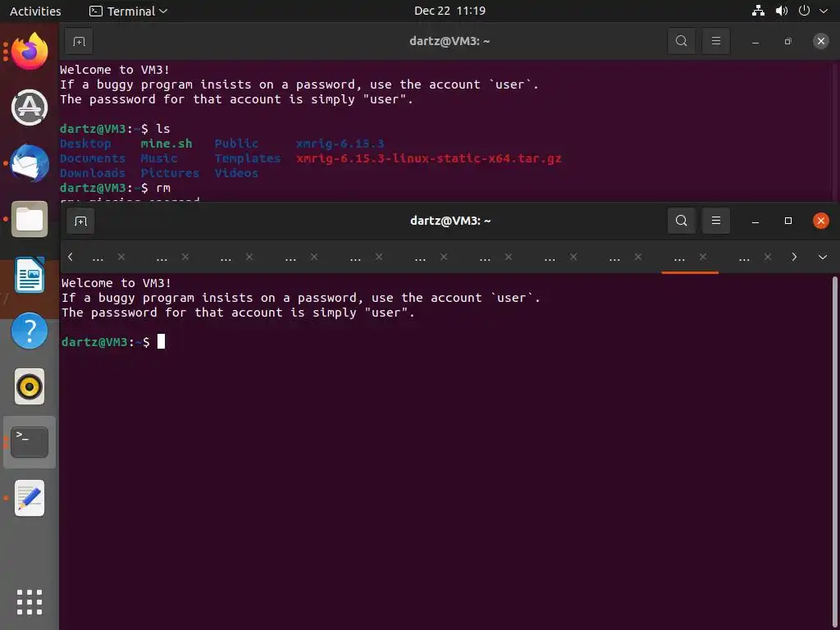Open Firefox from the dock

point(30,51)
